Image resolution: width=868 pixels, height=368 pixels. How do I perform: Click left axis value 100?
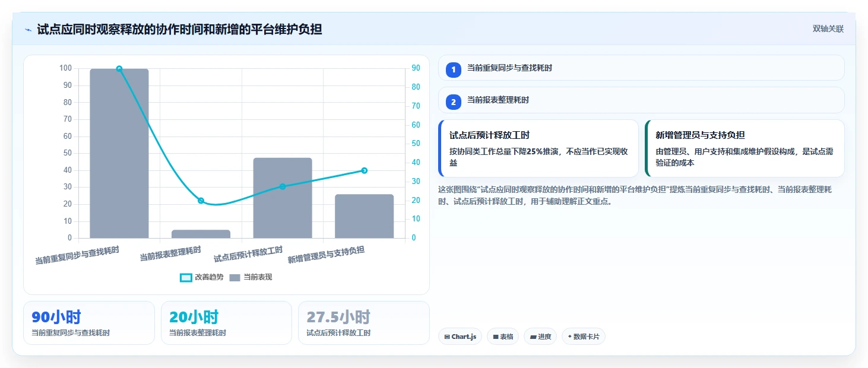65,68
